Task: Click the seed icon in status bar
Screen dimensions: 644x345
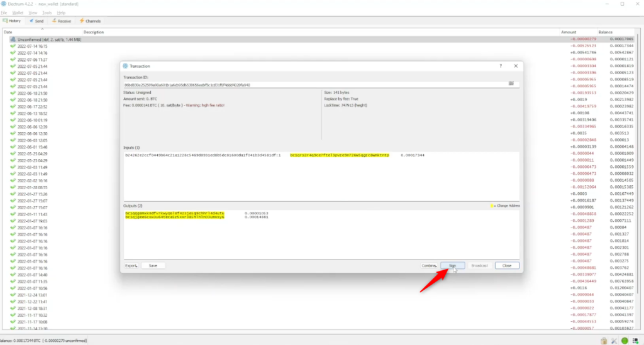Action: 635,341
